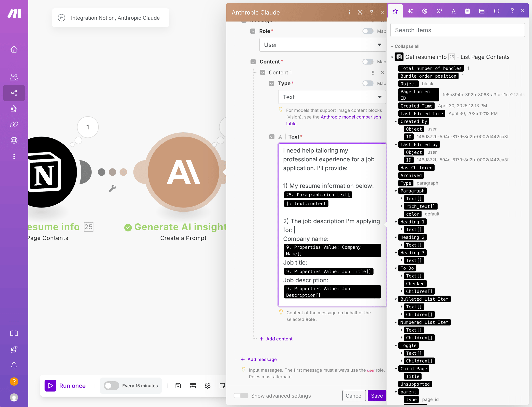Screen dimensions: 532x407
Task: Click Add message link
Action: pos(259,359)
